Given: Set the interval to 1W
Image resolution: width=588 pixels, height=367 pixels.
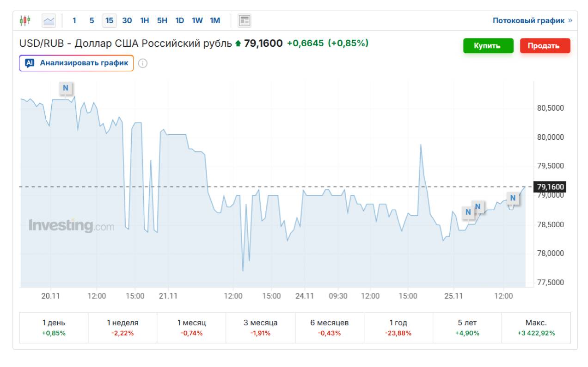Looking at the screenshot, I should click(x=197, y=20).
